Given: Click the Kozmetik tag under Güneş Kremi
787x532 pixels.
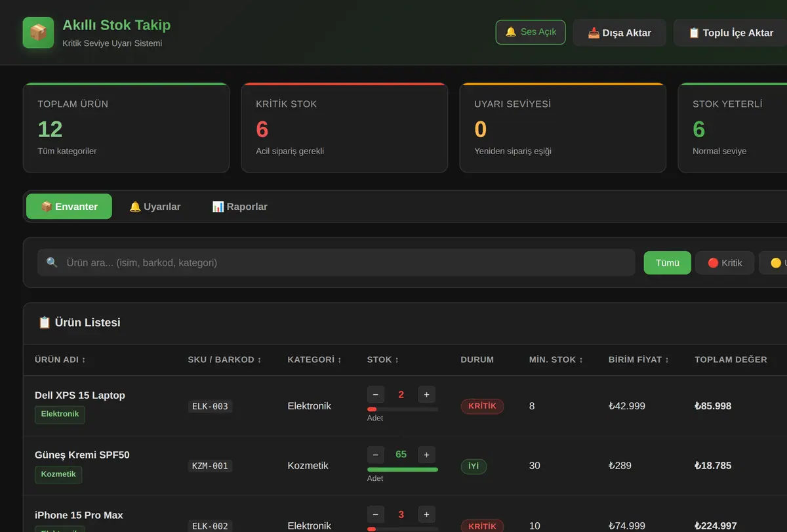Looking at the screenshot, I should tap(58, 475).
